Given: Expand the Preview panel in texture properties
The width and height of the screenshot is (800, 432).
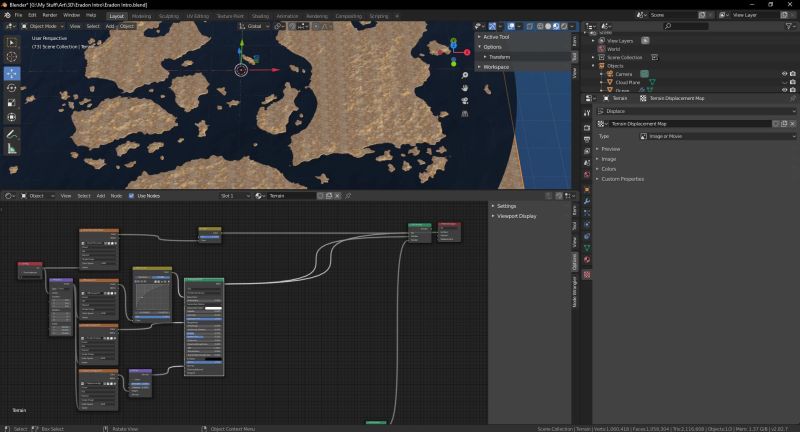Looking at the screenshot, I should (610, 149).
